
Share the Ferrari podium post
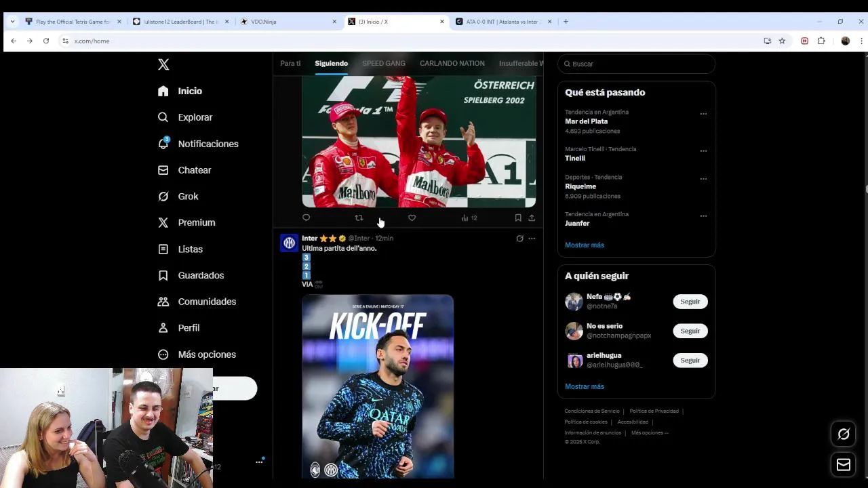(532, 218)
